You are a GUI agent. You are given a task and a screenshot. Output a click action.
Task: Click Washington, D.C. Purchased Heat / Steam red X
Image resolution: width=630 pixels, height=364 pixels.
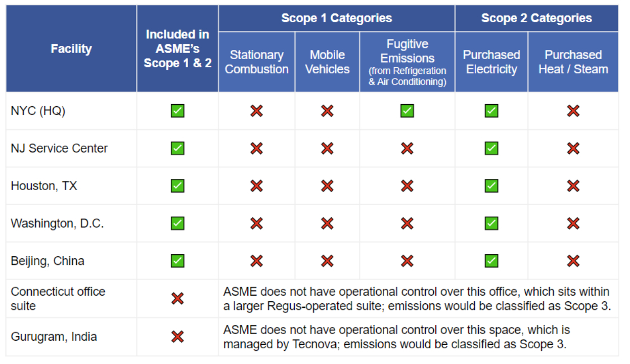(x=573, y=223)
